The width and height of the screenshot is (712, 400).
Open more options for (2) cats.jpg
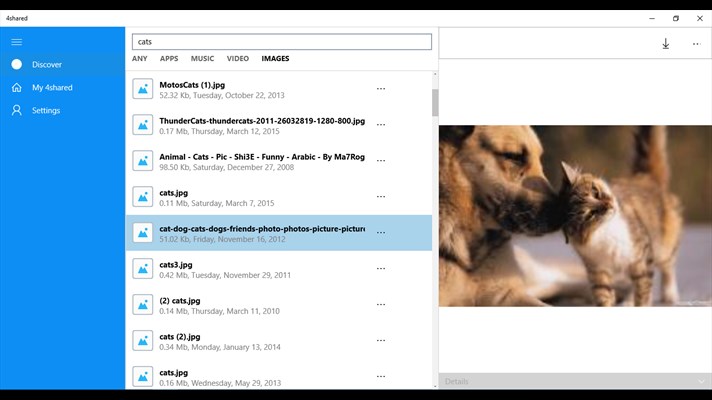(x=381, y=305)
